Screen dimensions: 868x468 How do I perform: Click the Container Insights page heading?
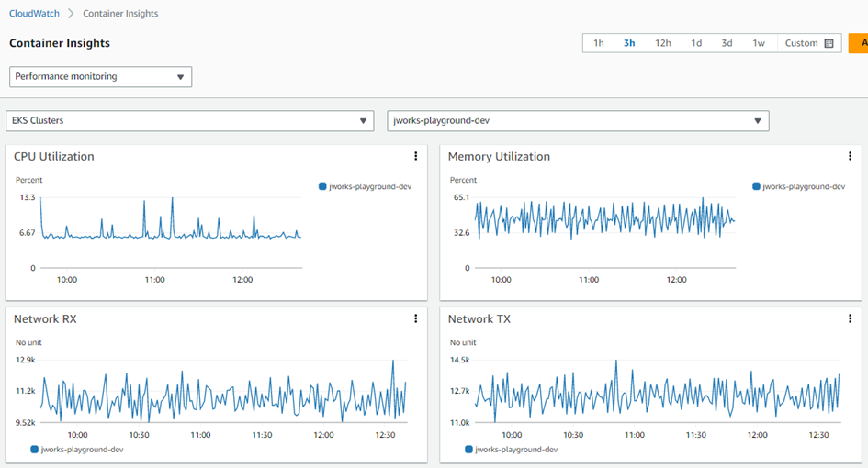pos(60,43)
